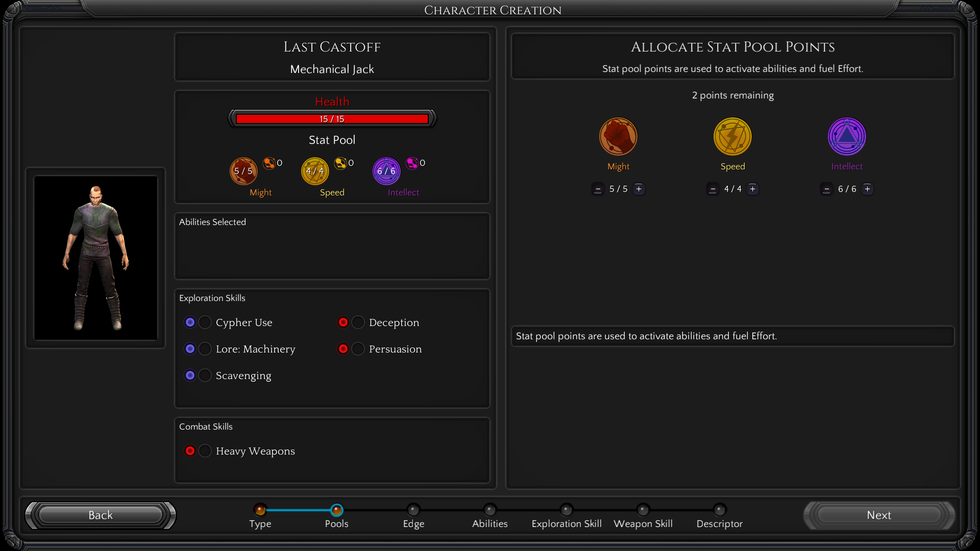Screen dimensions: 980x551
Task: Click the large Speed lightning icon
Action: click(x=732, y=137)
